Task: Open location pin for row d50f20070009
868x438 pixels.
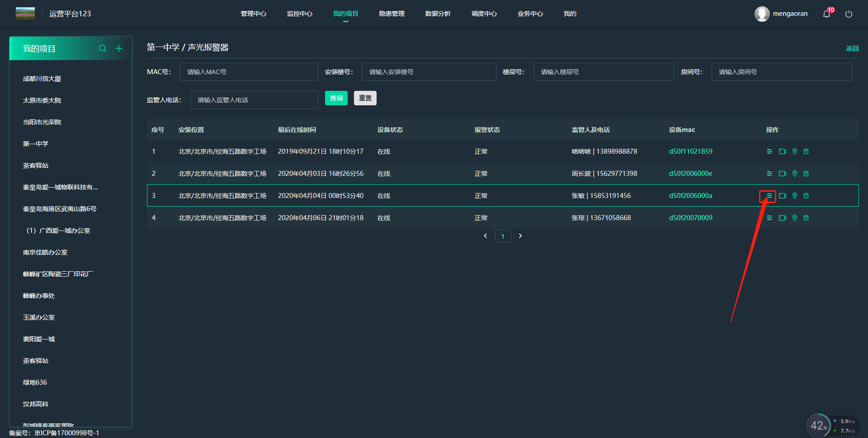Action: click(x=795, y=218)
